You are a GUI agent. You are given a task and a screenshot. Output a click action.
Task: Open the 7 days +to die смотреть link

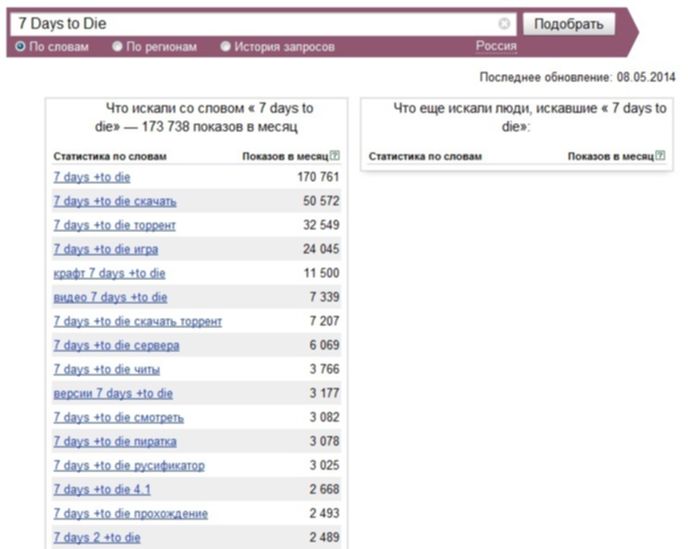point(118,417)
